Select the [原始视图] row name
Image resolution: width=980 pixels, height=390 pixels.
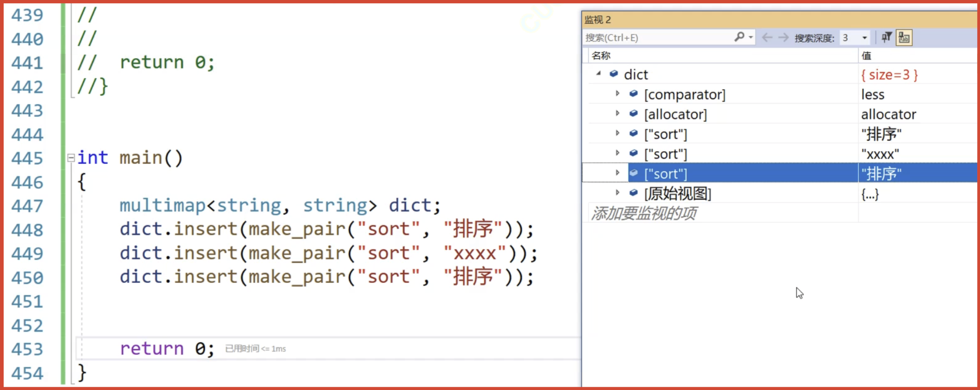coord(677,194)
